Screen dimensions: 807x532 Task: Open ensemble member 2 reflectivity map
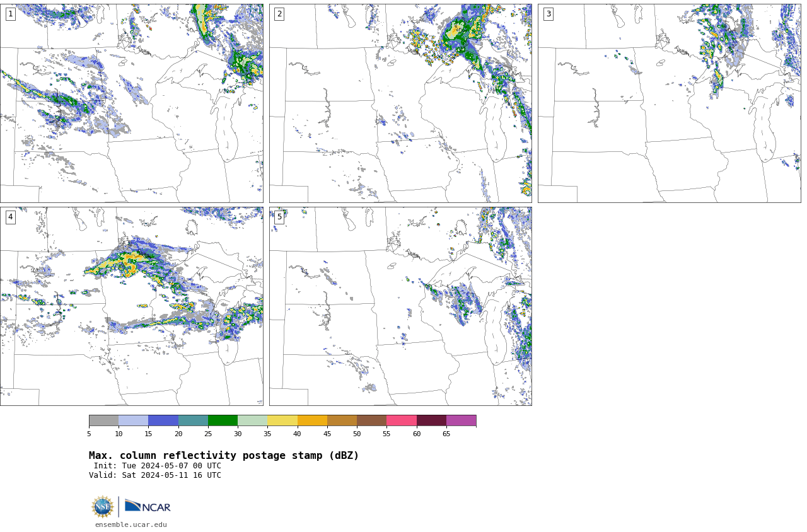pyautogui.click(x=400, y=103)
